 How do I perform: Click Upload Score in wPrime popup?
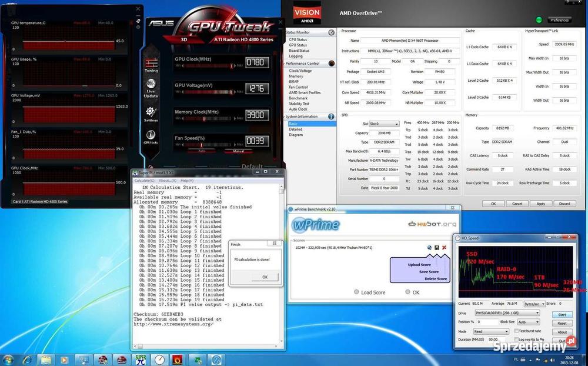419,265
